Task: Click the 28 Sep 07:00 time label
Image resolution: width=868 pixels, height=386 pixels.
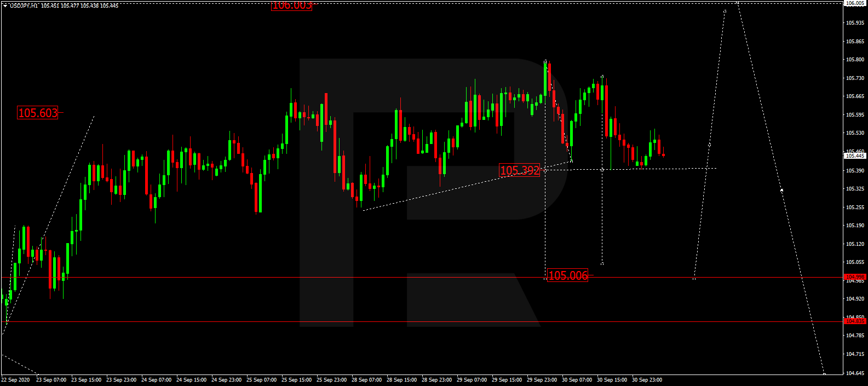Action: 366,380
